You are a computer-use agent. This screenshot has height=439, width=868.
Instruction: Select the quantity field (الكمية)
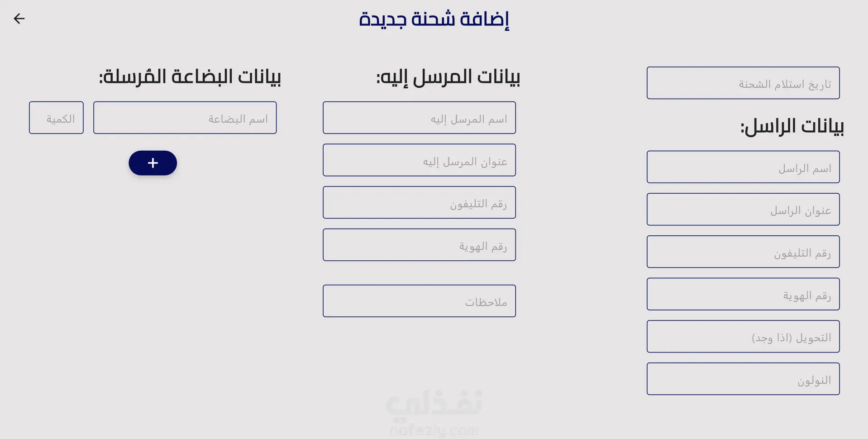(56, 118)
